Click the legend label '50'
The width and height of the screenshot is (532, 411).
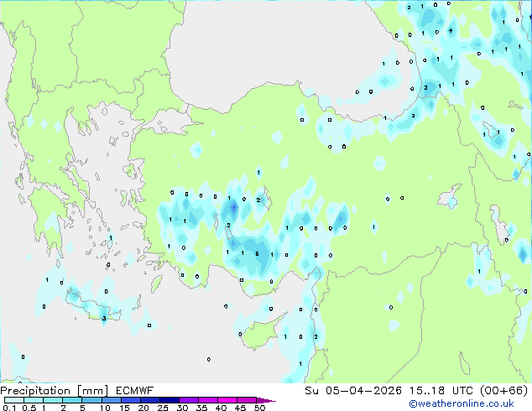[x=259, y=408]
